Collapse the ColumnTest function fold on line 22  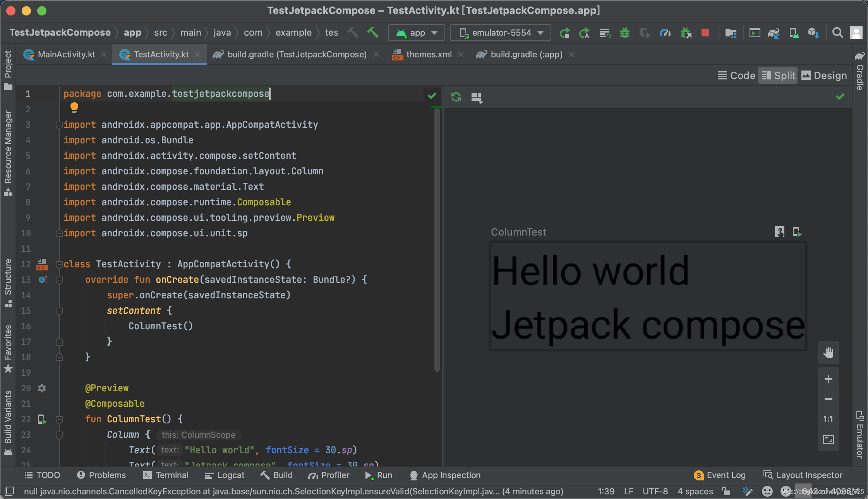click(x=59, y=419)
